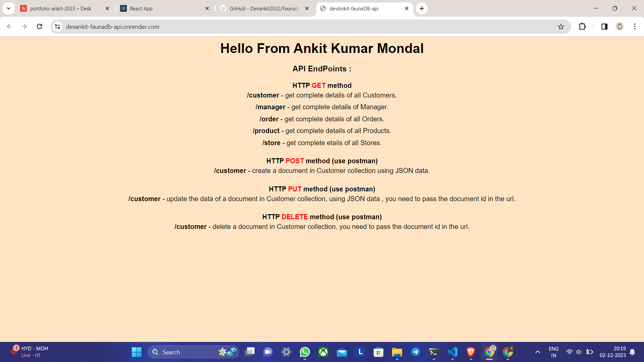This screenshot has width=644, height=362.
Task: Toggle the browser side panel
Action: tap(604, 26)
